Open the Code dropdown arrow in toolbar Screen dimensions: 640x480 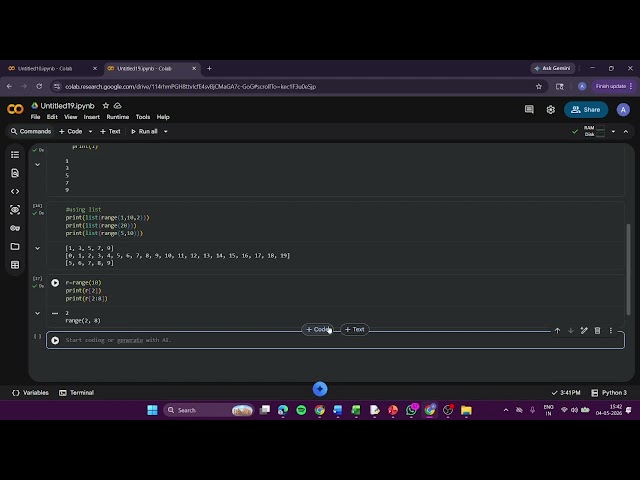90,131
